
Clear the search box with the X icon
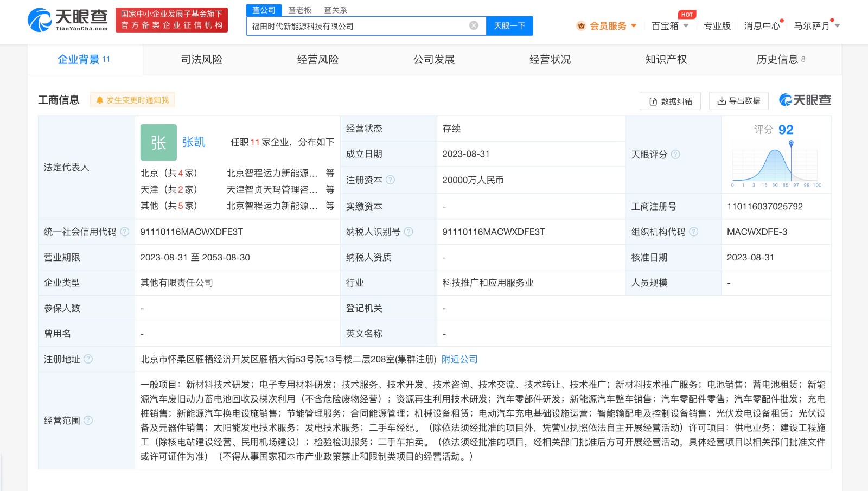(474, 25)
